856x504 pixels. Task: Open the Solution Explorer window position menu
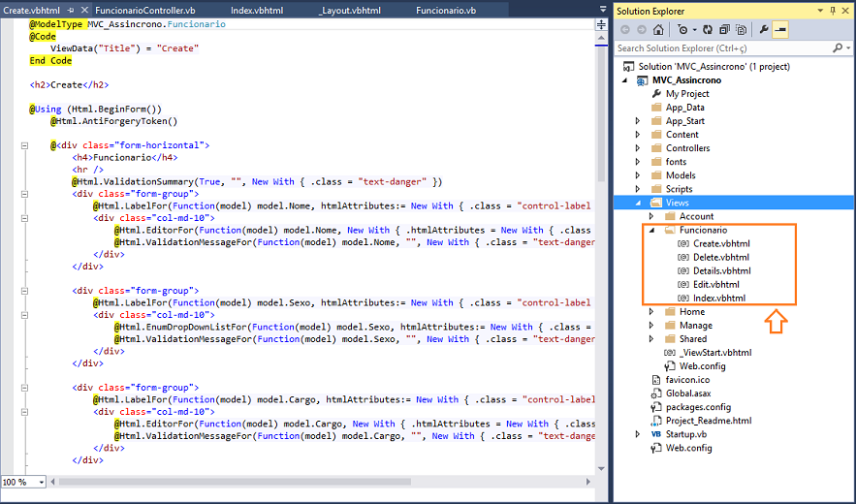click(820, 11)
